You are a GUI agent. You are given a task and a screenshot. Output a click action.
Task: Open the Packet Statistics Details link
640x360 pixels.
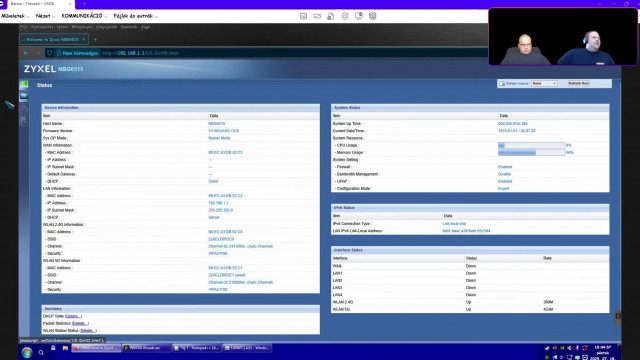point(80,323)
